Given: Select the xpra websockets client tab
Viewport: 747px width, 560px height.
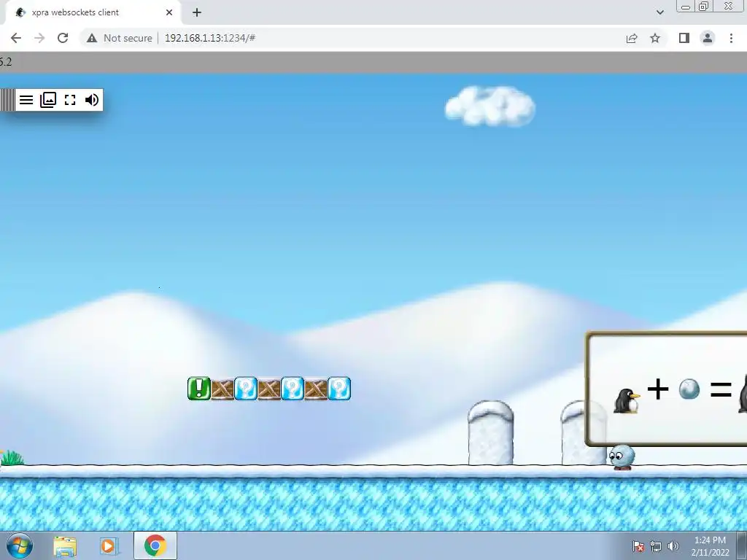Looking at the screenshot, I should (x=93, y=12).
